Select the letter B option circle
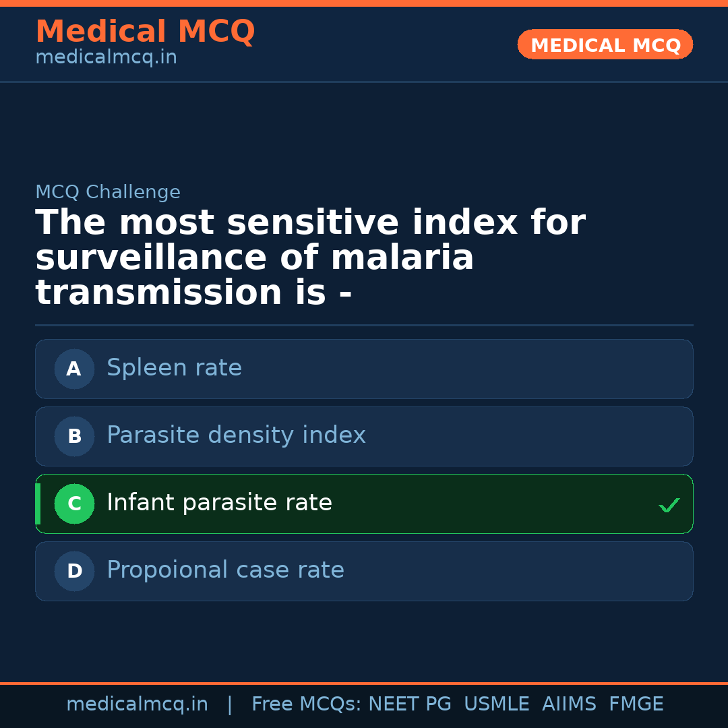 coord(74,436)
